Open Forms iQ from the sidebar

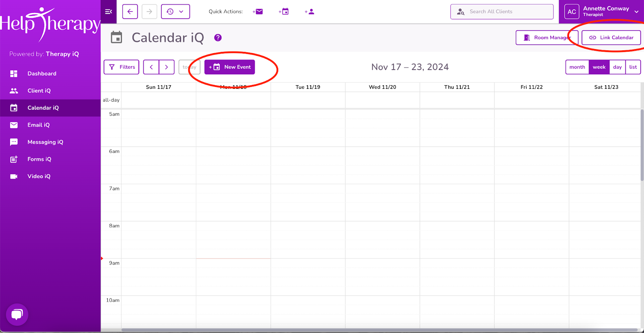point(50,159)
